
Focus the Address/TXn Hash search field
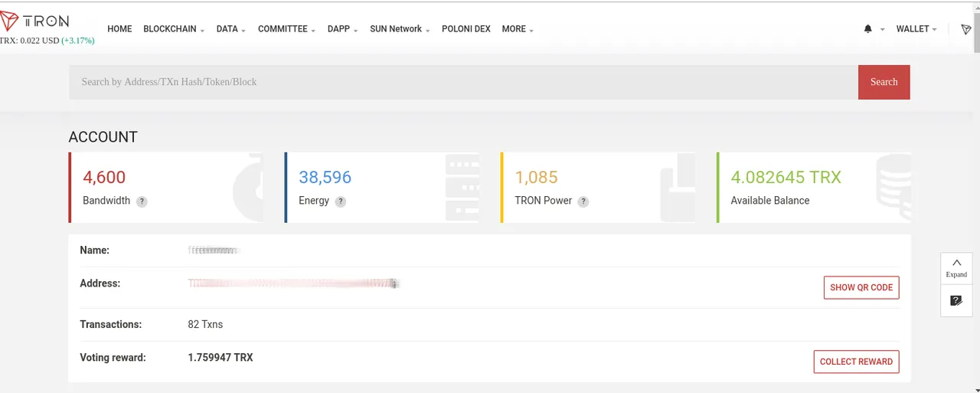tap(463, 82)
